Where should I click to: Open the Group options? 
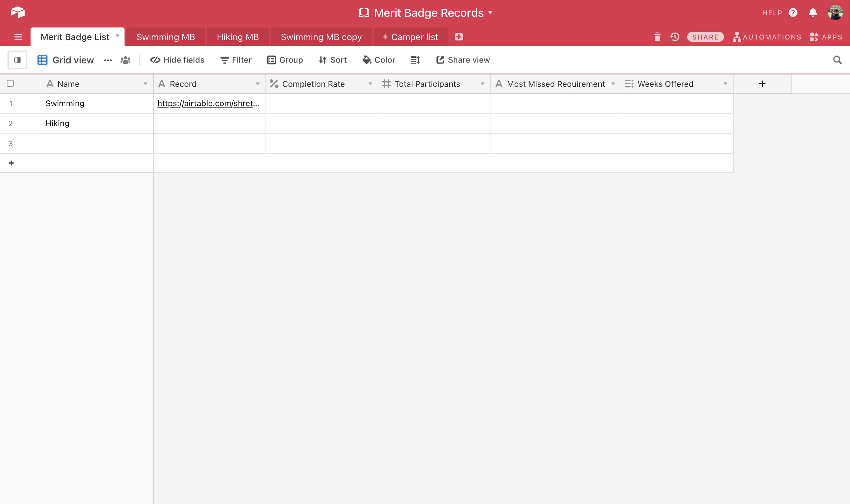point(285,60)
